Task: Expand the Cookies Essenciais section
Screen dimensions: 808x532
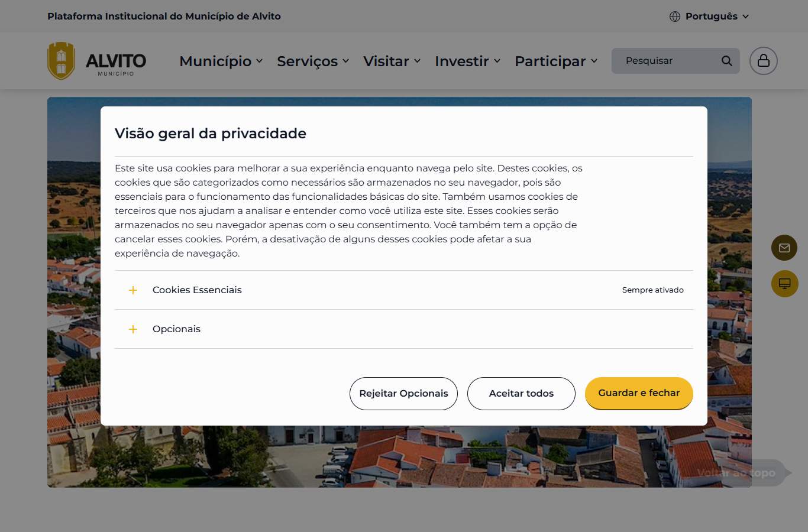Action: [404, 290]
